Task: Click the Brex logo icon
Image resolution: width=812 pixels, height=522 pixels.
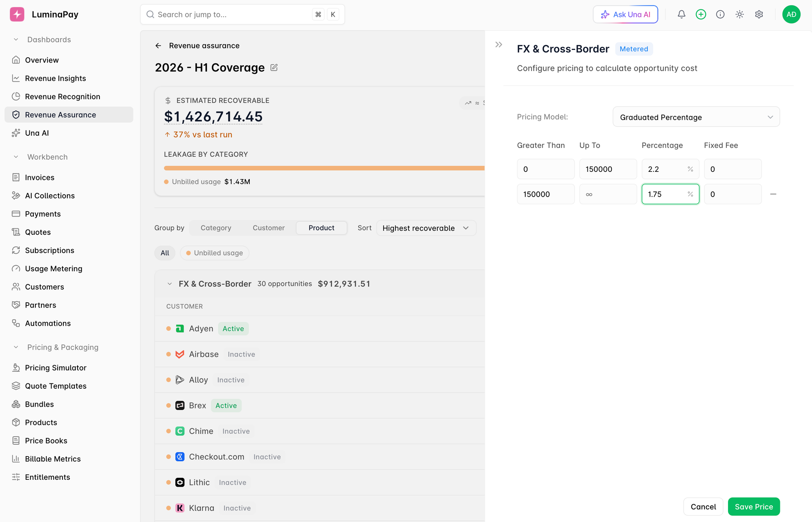Action: click(x=180, y=405)
